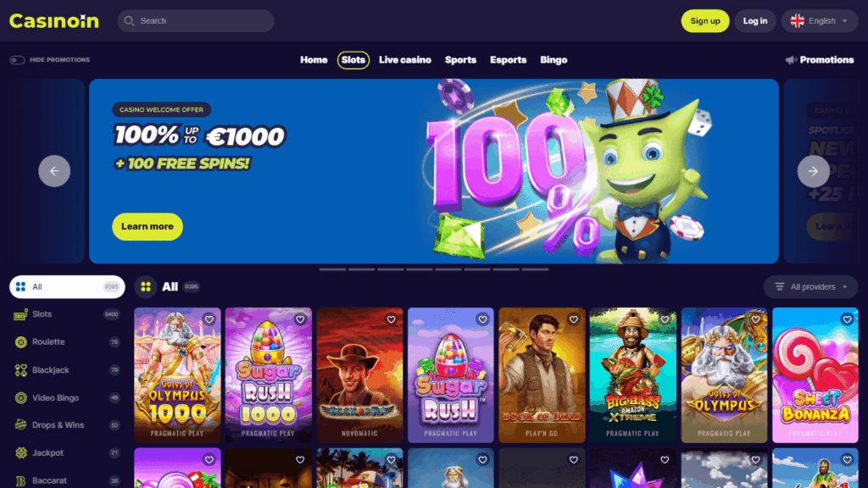Click the Search input field
This screenshot has height=488, width=868.
point(196,21)
